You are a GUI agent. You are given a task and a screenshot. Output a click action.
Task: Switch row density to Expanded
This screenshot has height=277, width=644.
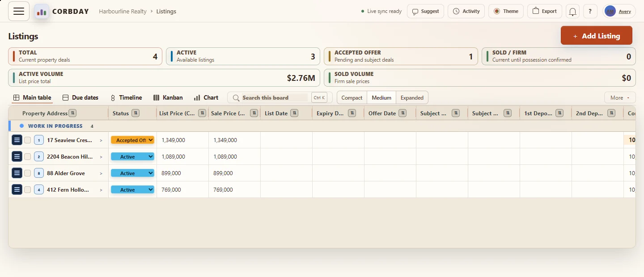click(x=412, y=97)
